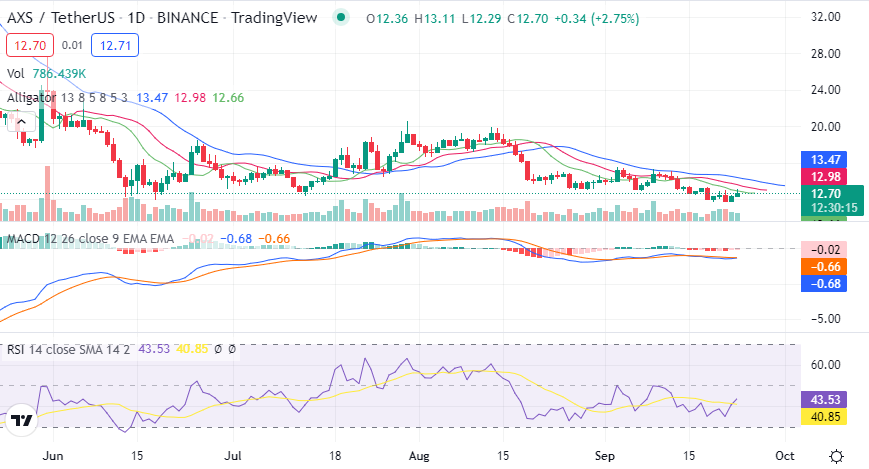Click the -5.00 MACD scale value
This screenshot has height=469, width=869.
(x=825, y=319)
